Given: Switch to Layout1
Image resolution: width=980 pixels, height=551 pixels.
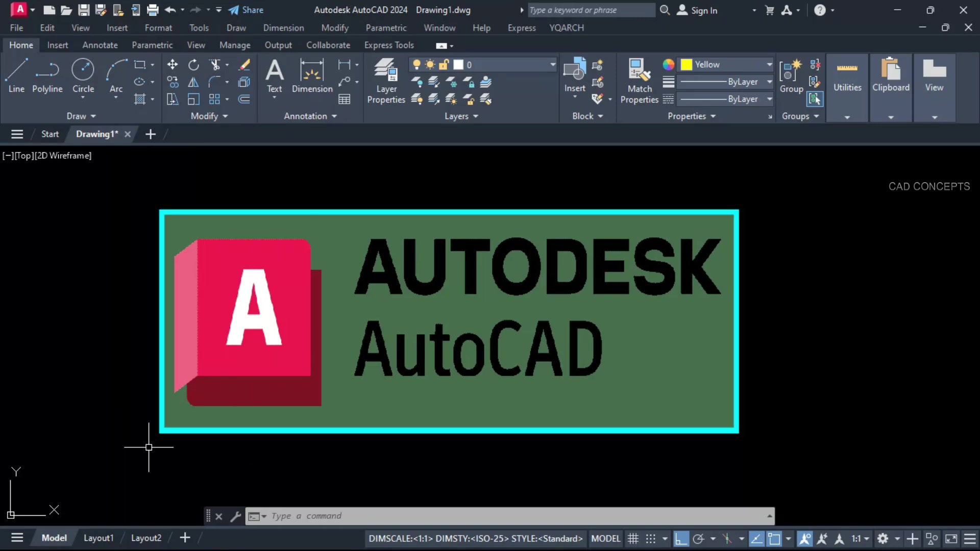Looking at the screenshot, I should point(98,538).
